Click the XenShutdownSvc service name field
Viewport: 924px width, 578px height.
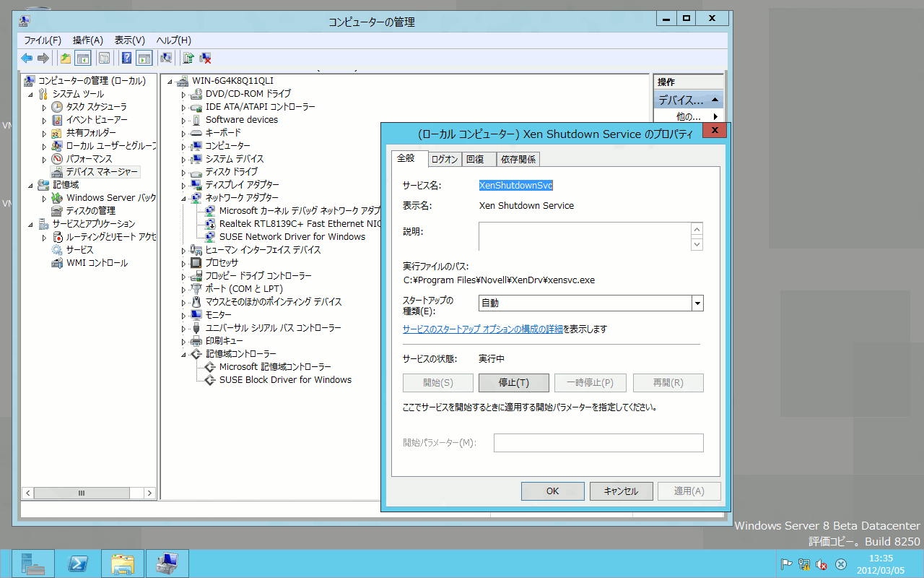[516, 186]
